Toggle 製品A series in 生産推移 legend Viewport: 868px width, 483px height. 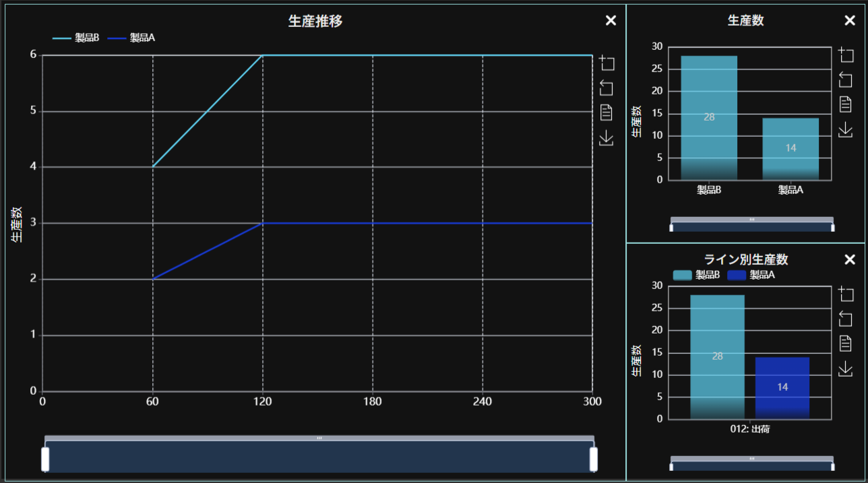point(131,38)
